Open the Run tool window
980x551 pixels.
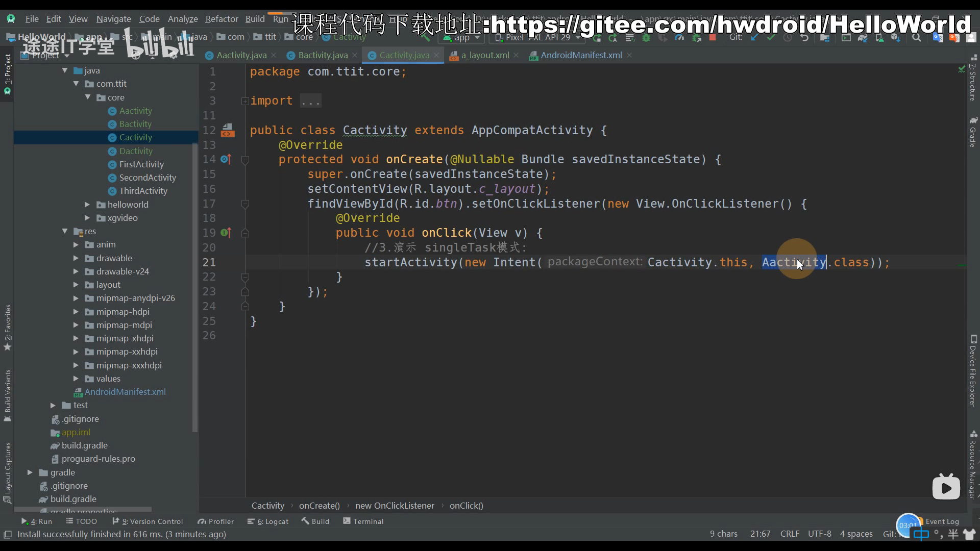point(37,521)
